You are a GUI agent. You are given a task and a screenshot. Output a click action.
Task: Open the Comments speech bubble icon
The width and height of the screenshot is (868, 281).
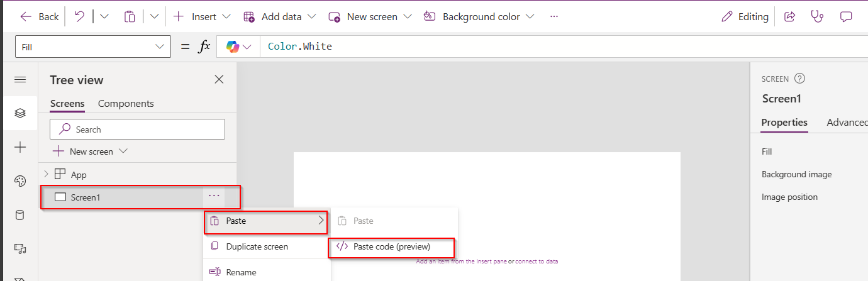tap(846, 17)
